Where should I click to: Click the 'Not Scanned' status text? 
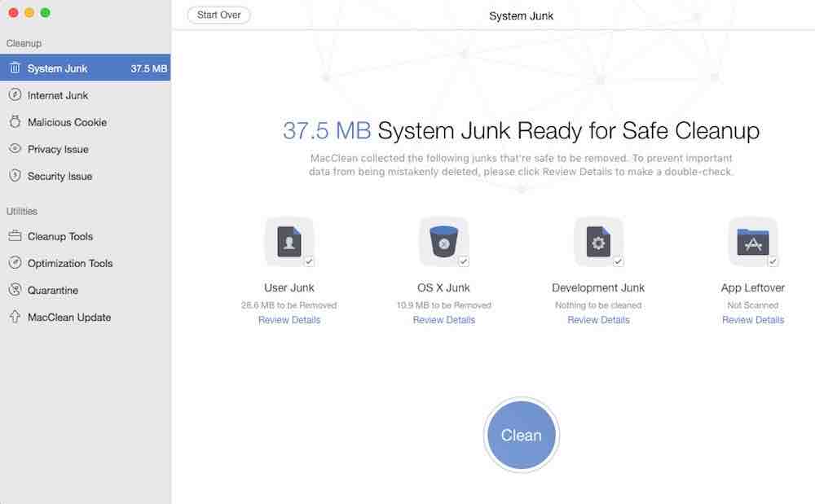[x=752, y=305]
